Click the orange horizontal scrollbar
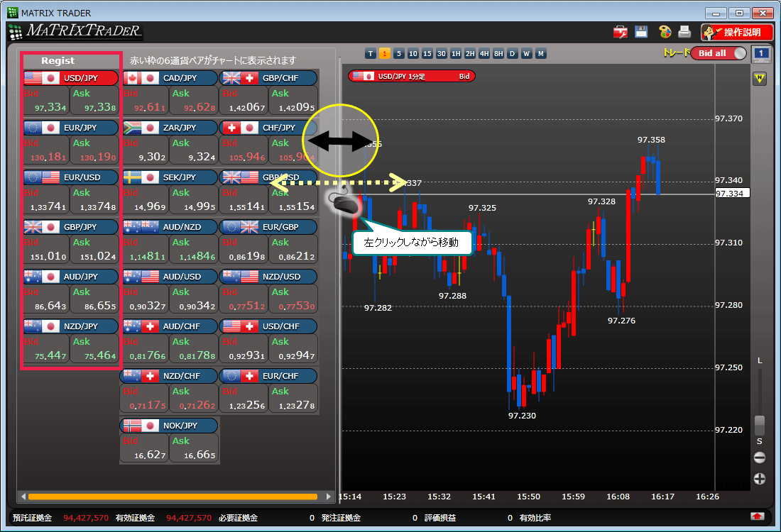The image size is (781, 532). [173, 497]
